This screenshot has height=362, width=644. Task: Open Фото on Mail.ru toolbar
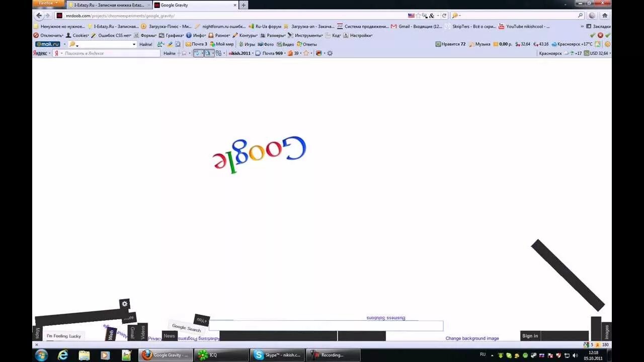point(266,44)
